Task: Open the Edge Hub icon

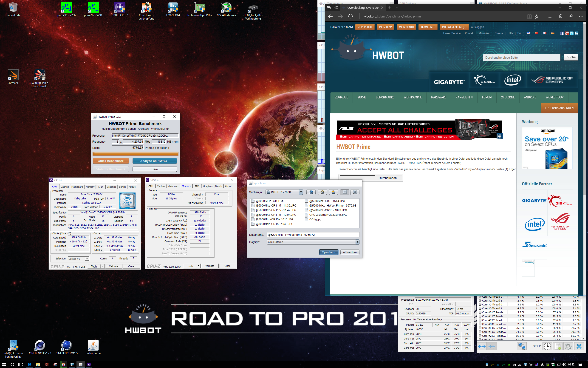Action: (551, 16)
